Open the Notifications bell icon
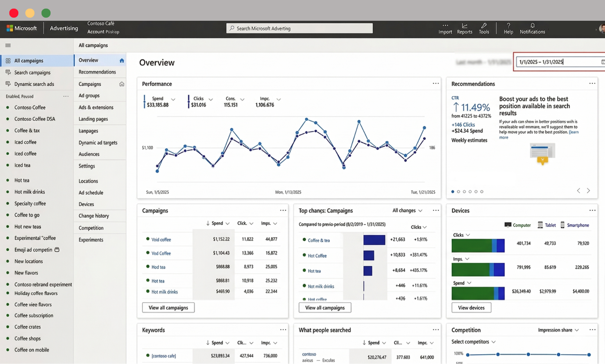 pyautogui.click(x=532, y=26)
